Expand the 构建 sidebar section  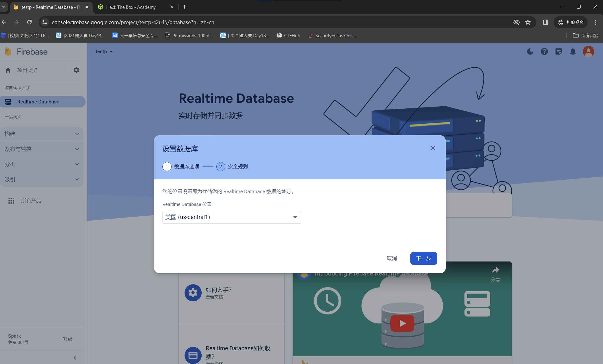(42, 134)
